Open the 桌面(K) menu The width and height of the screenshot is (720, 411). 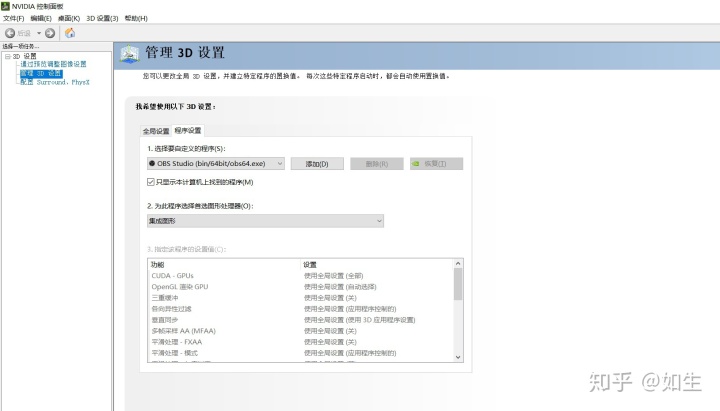coord(69,18)
